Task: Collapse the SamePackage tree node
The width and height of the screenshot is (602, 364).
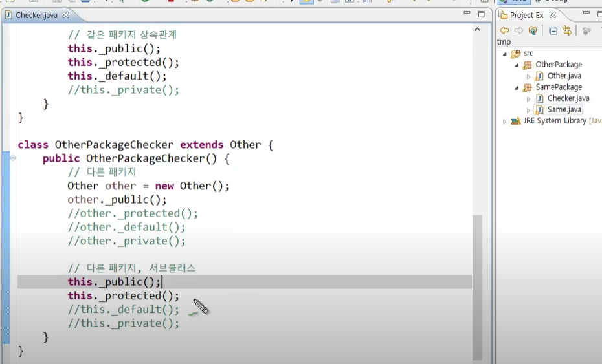Action: tap(517, 88)
